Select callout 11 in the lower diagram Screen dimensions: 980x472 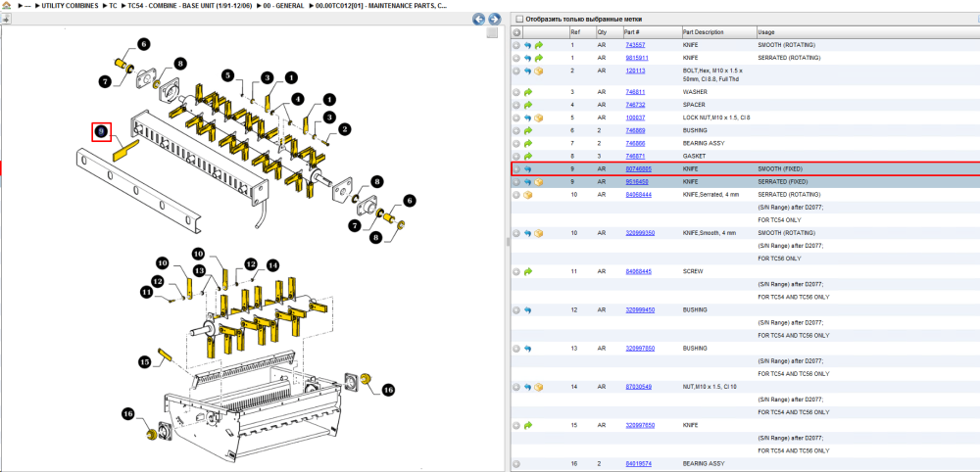(x=147, y=292)
